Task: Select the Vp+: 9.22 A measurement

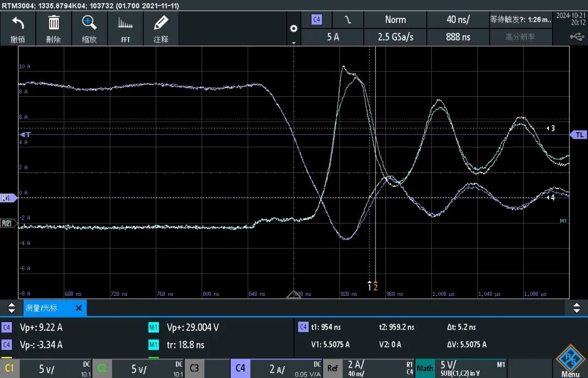Action: coord(41,327)
